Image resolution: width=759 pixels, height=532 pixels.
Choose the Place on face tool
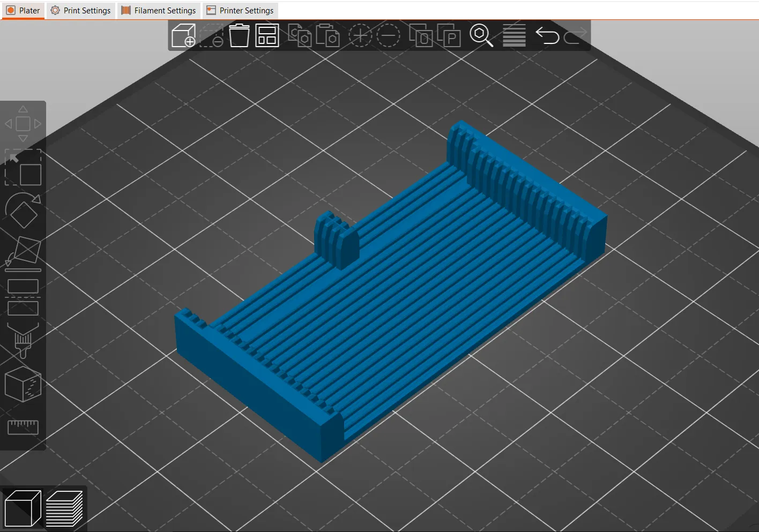point(23,253)
